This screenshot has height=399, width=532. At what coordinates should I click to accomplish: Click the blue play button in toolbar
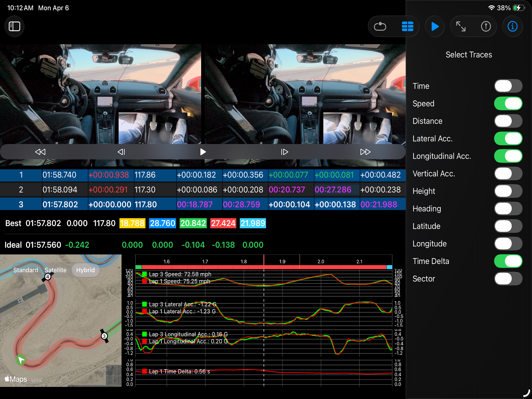pyautogui.click(x=435, y=26)
